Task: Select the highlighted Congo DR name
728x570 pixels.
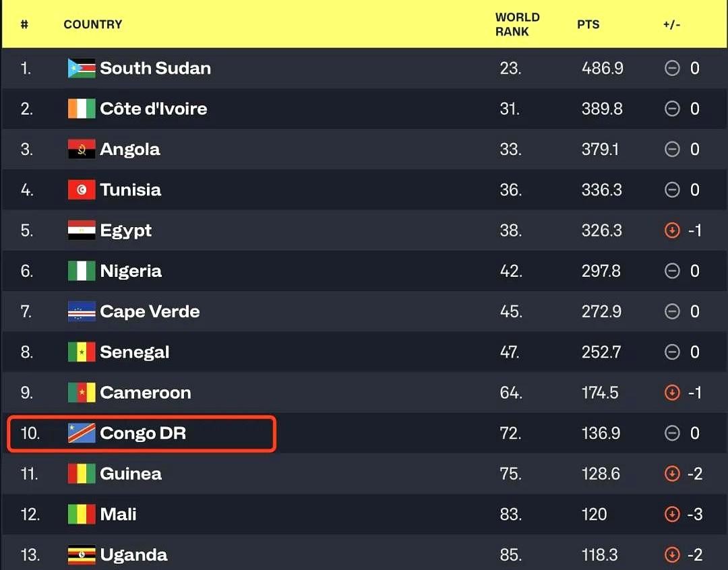Action: (x=143, y=433)
